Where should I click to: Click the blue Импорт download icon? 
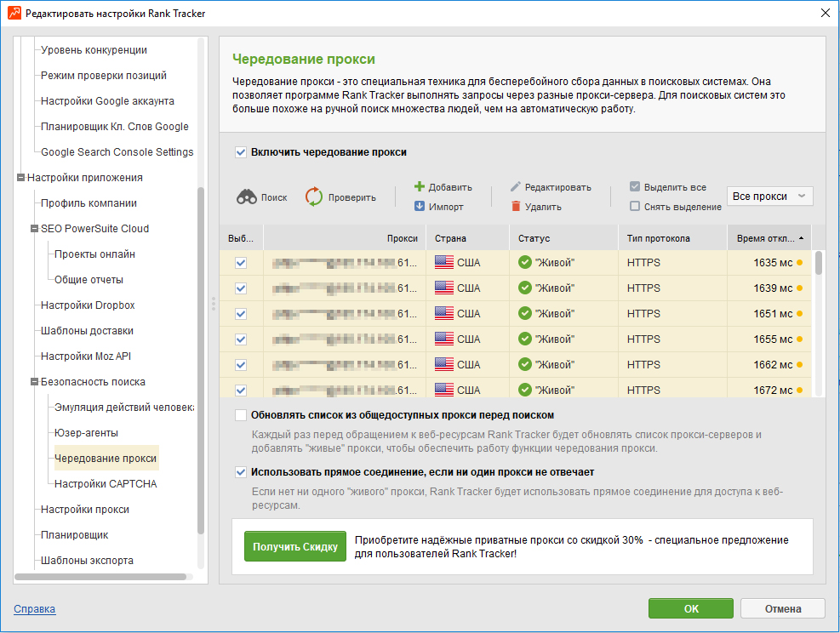[x=420, y=206]
